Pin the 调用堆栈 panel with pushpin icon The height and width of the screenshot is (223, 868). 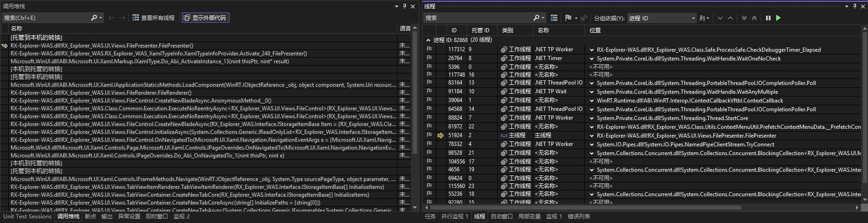(405, 6)
